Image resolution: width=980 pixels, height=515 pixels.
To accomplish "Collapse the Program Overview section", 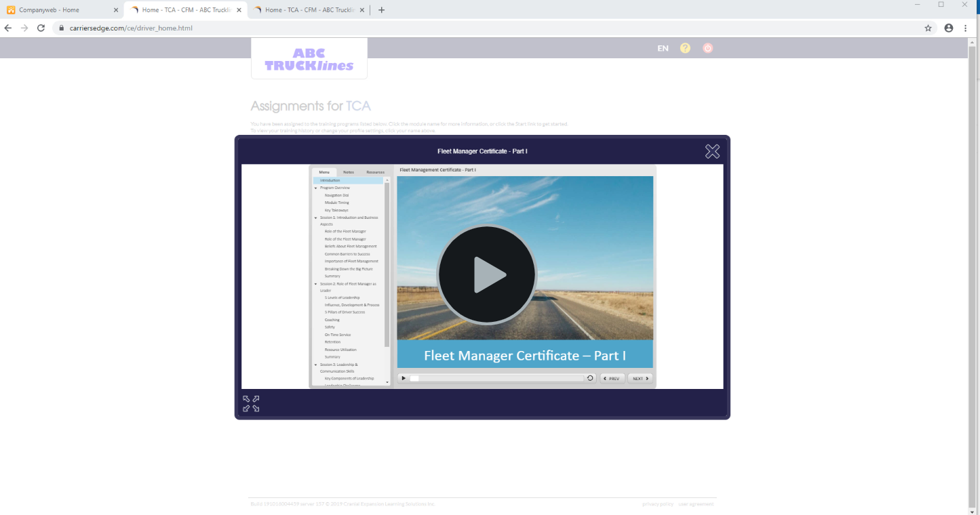I will 315,188.
